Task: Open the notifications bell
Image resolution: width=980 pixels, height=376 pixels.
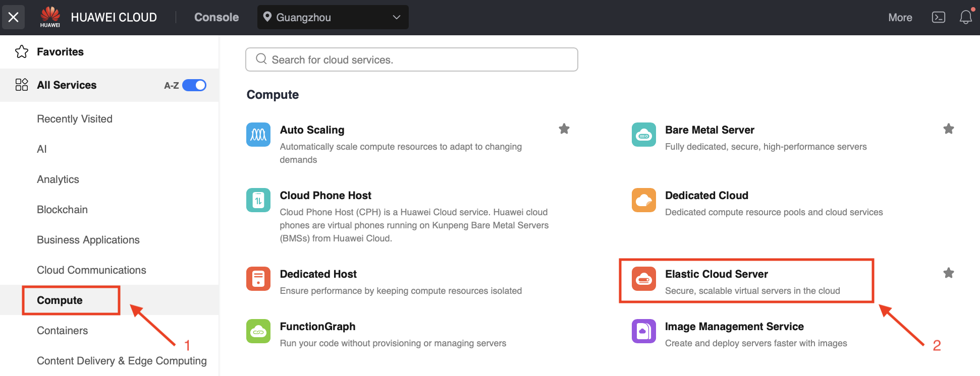Action: [x=965, y=18]
